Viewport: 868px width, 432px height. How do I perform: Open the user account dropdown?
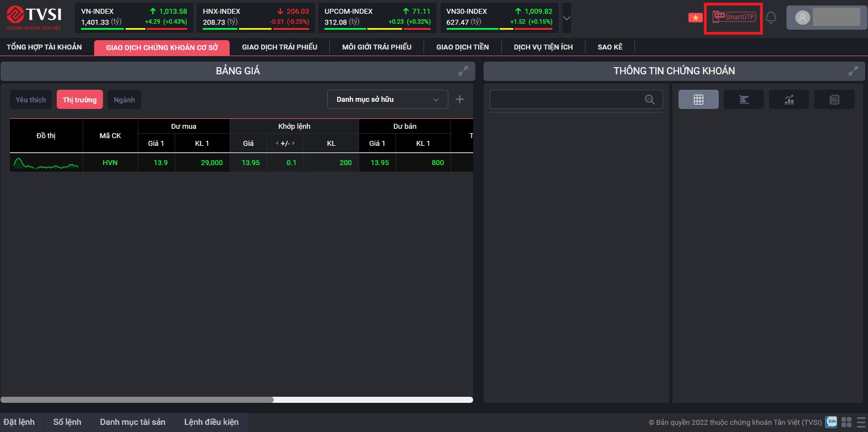[826, 18]
